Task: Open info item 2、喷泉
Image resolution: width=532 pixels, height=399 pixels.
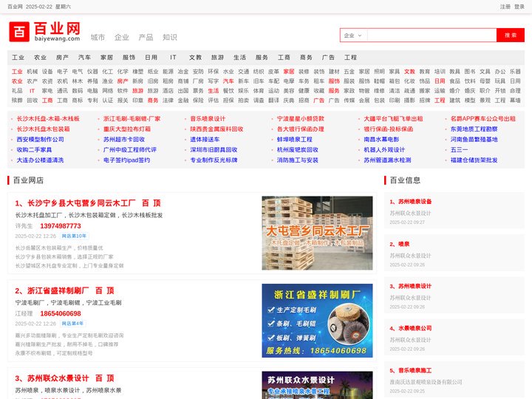Action: (x=400, y=244)
